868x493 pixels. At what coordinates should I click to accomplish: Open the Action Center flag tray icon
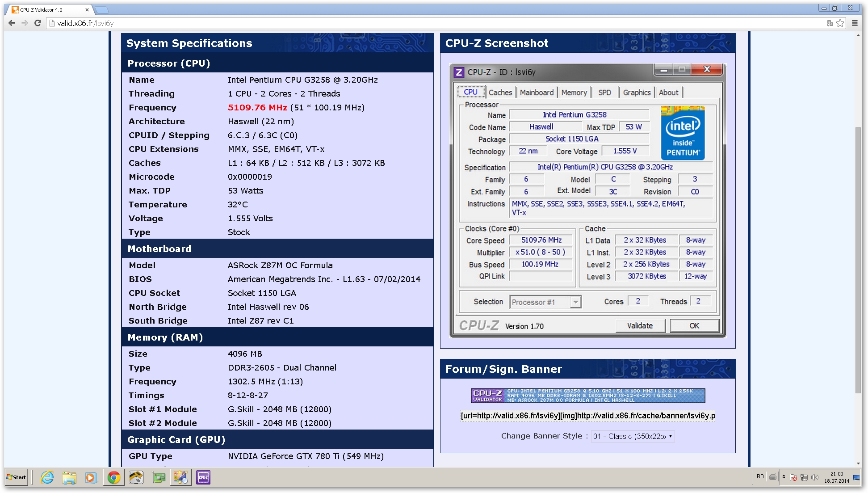click(793, 477)
